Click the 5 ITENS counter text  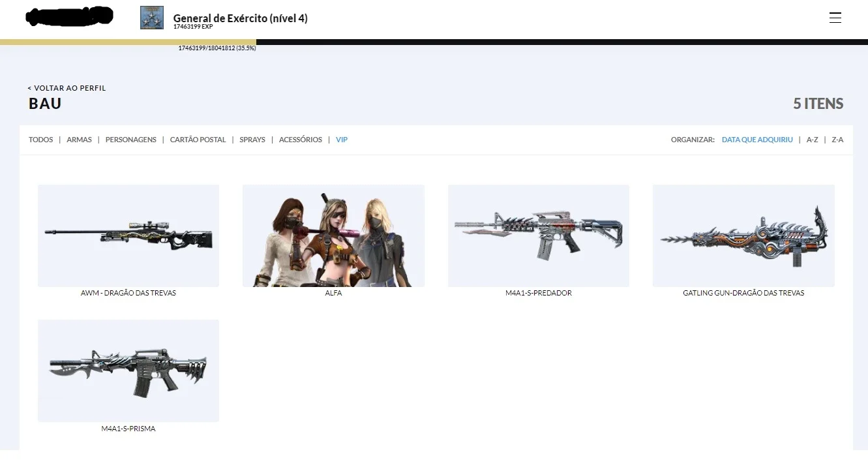click(818, 104)
